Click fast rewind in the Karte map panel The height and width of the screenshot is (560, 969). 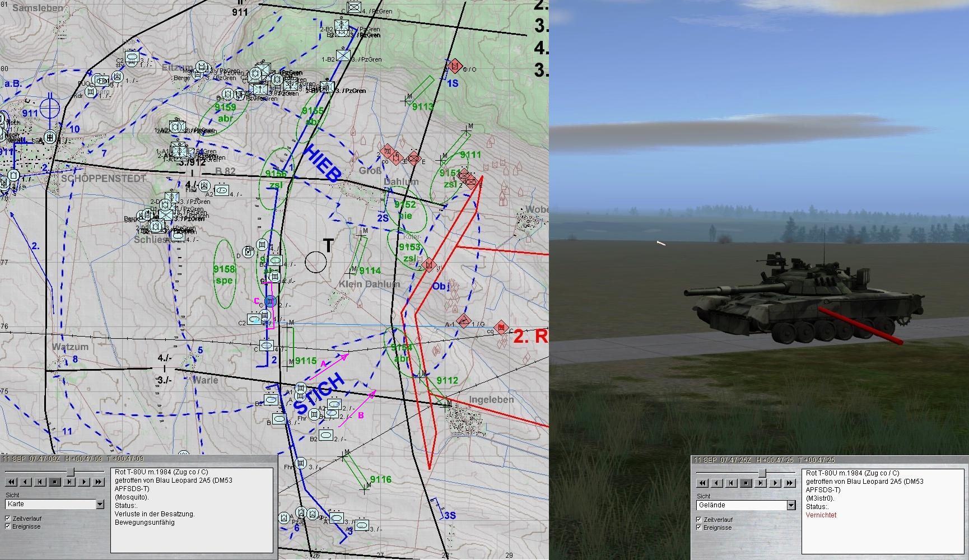pos(11,482)
